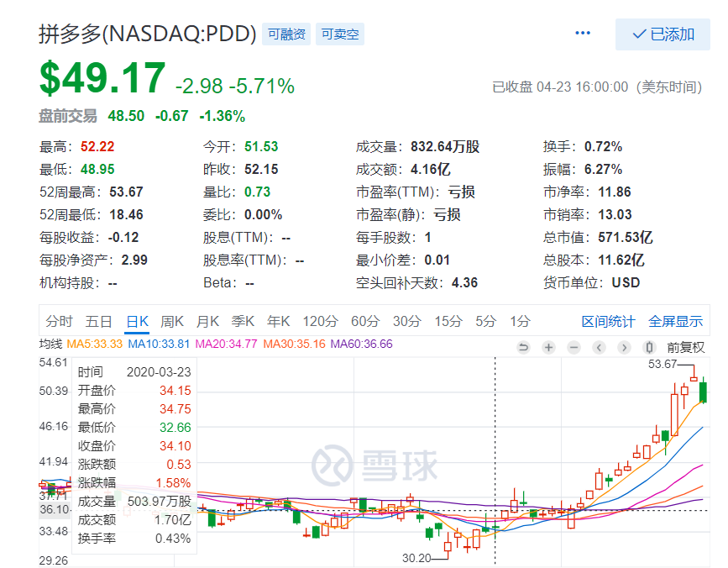Click the 区间统计 link
Viewport: 728px width, 568px height.
tap(608, 321)
